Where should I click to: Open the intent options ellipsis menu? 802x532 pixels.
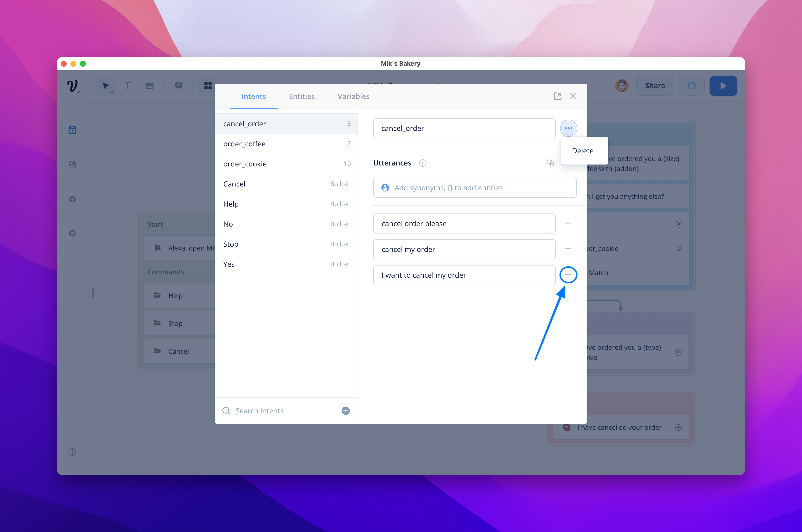[569, 128]
